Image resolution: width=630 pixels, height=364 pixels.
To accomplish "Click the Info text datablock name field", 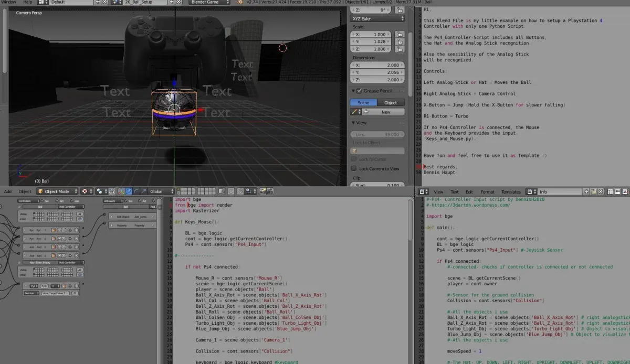I will point(560,192).
